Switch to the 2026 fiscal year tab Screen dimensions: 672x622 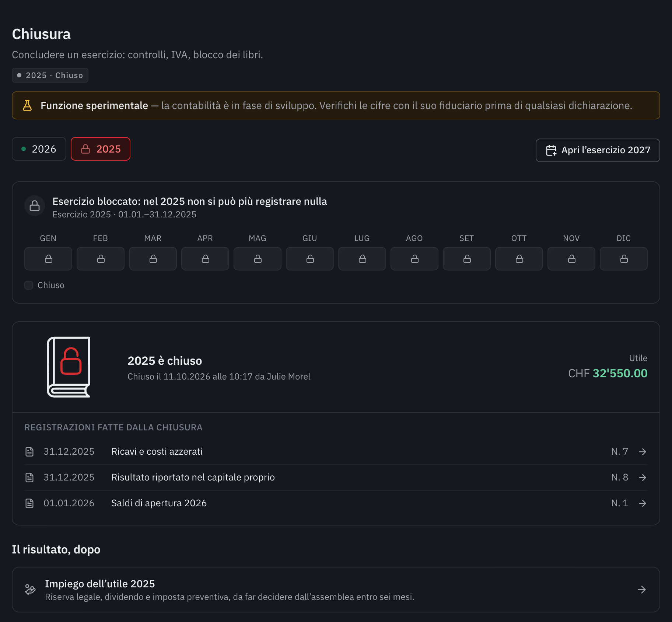tap(39, 149)
